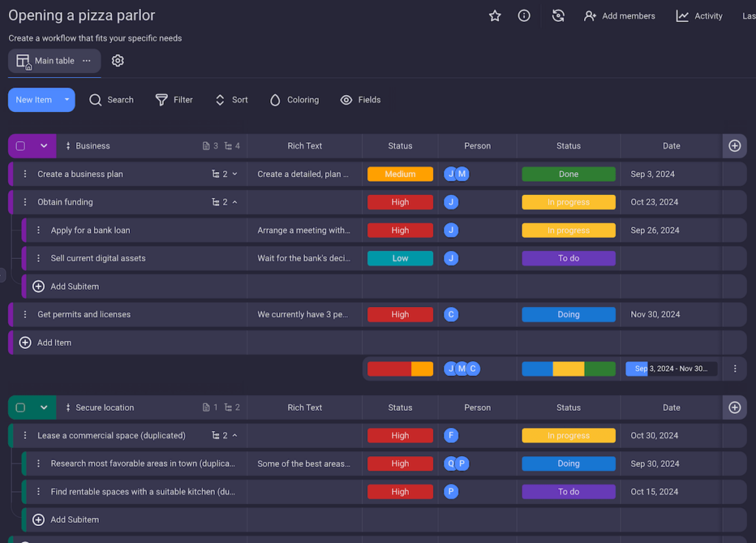Open the Filter tool
Screen dimensions: 756x543
174,100
